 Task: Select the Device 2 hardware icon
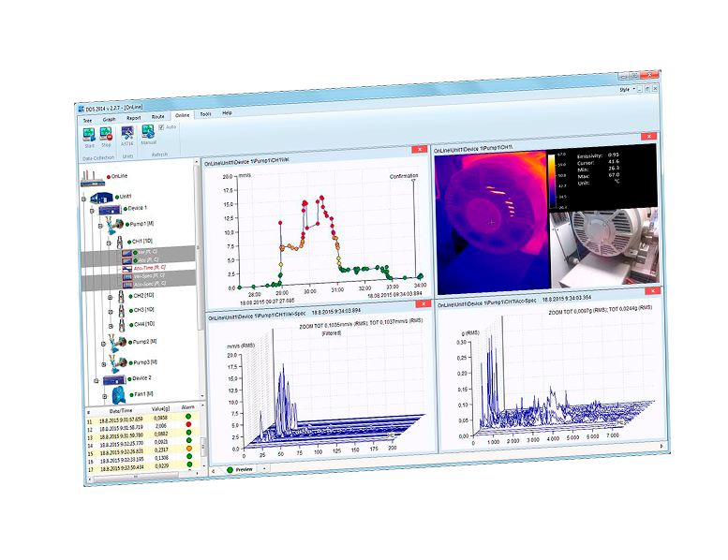114,380
